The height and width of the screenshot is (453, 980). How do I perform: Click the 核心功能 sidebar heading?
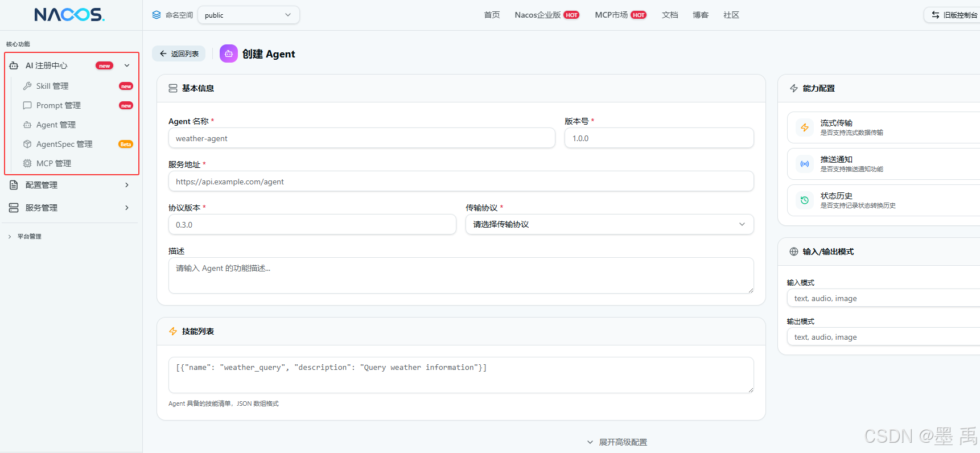(x=18, y=44)
